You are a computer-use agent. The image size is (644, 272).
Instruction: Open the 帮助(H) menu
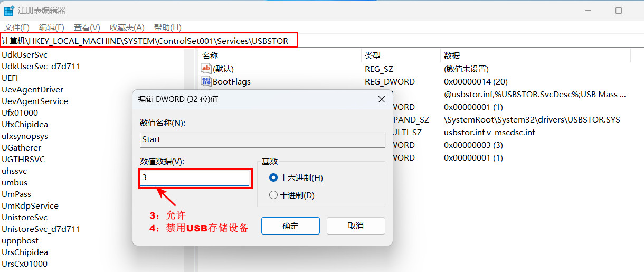click(x=167, y=27)
